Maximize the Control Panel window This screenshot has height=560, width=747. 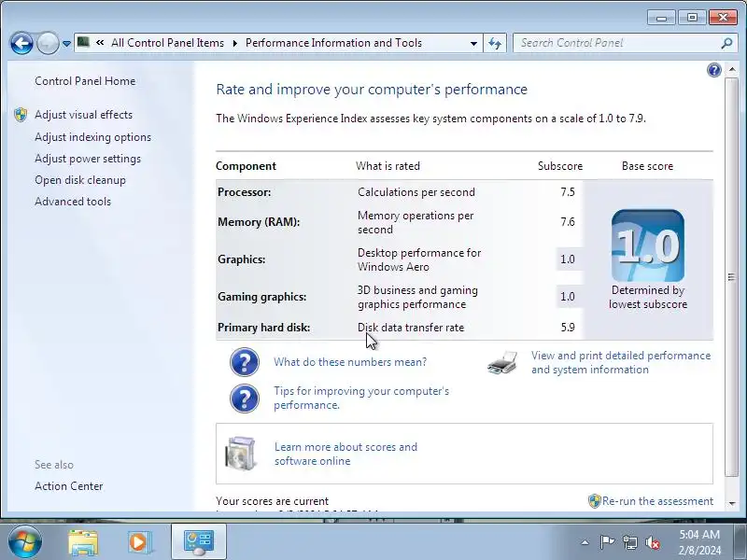click(x=692, y=18)
